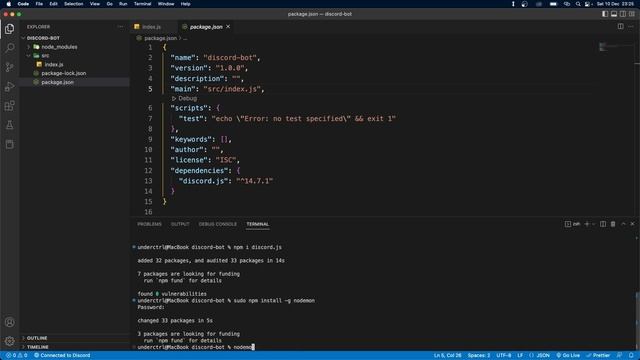Click the Debug code lens link
The width and height of the screenshot is (640, 360).
(x=184, y=98)
